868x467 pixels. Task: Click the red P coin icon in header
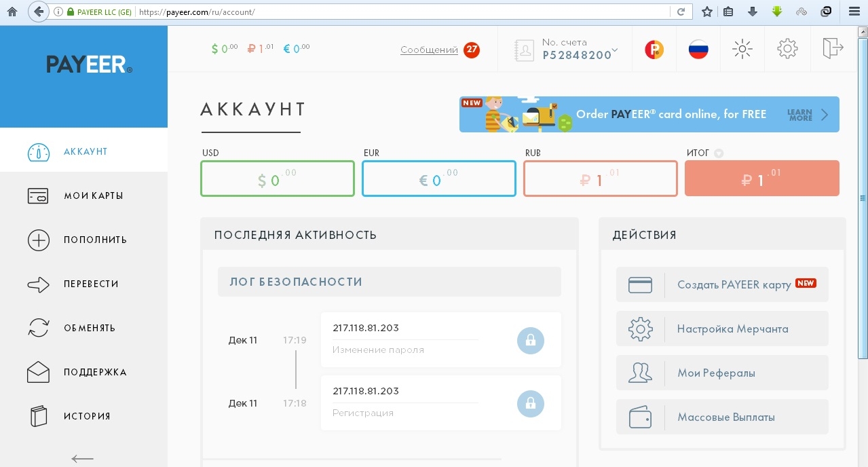[x=654, y=49]
